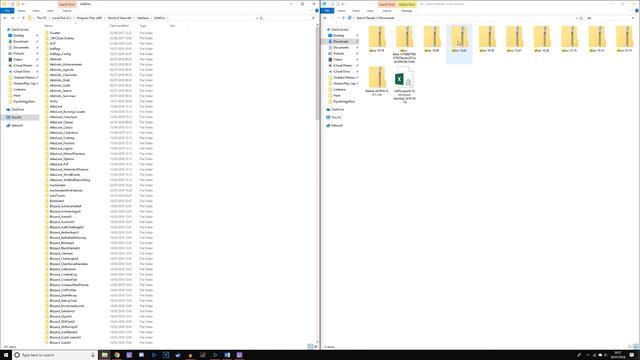This screenshot has width=640, height=360.
Task: Click the taskbar 'Type here to search' box
Action: point(54,355)
